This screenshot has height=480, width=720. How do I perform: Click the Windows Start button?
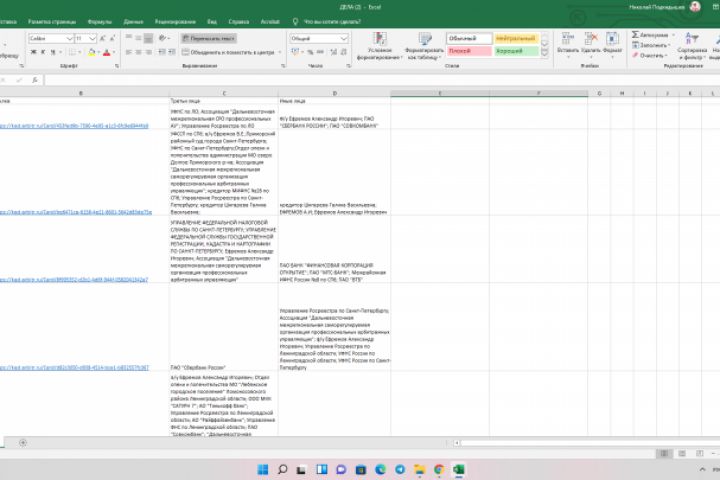pyautogui.click(x=263, y=469)
